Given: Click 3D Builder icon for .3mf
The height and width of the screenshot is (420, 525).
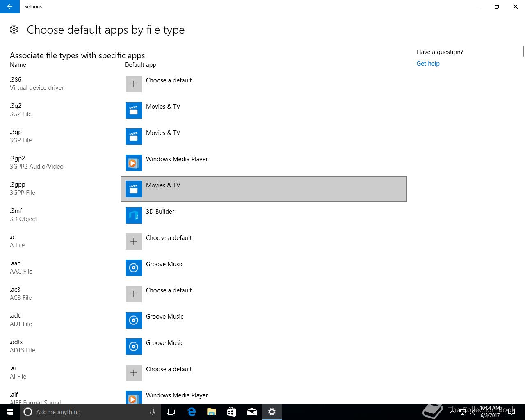Looking at the screenshot, I should point(134,215).
